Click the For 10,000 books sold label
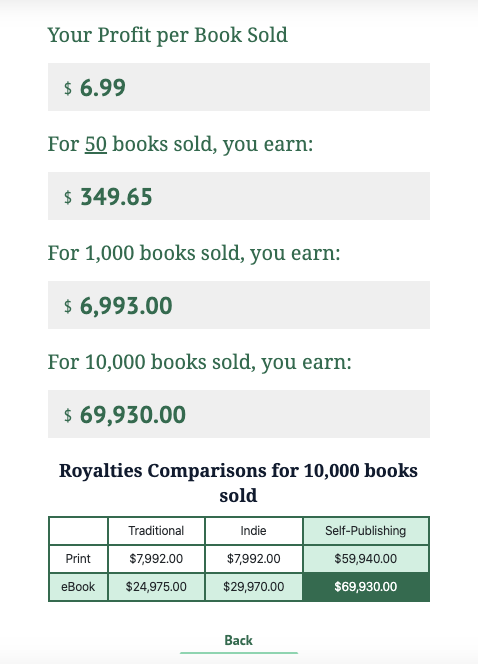The height and width of the screenshot is (664, 478). (199, 362)
